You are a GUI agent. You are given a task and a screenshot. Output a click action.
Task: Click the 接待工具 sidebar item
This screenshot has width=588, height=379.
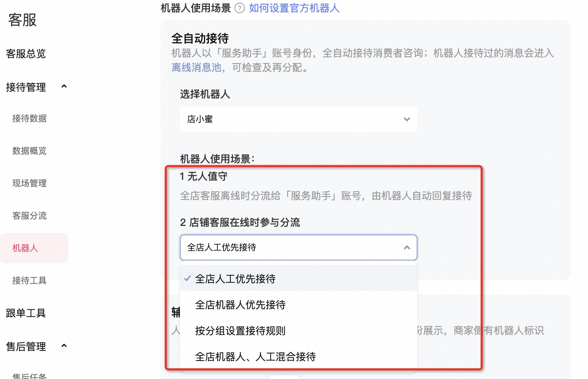coord(30,280)
